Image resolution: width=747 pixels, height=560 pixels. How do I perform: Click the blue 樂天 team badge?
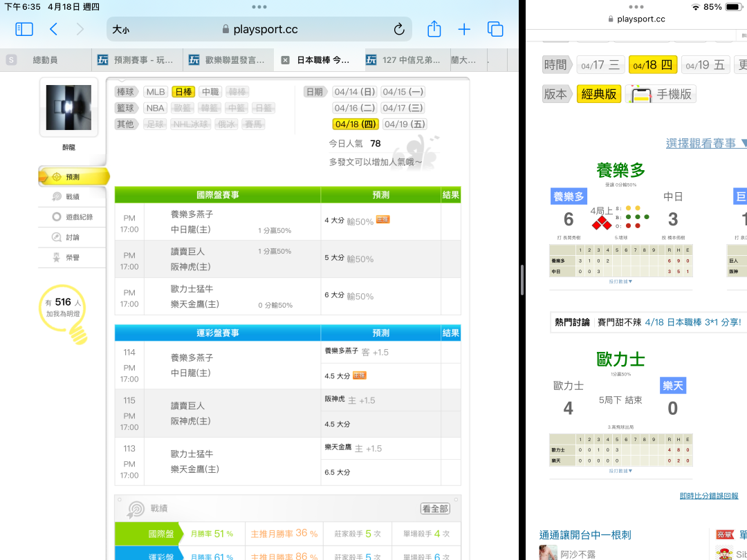(x=673, y=386)
